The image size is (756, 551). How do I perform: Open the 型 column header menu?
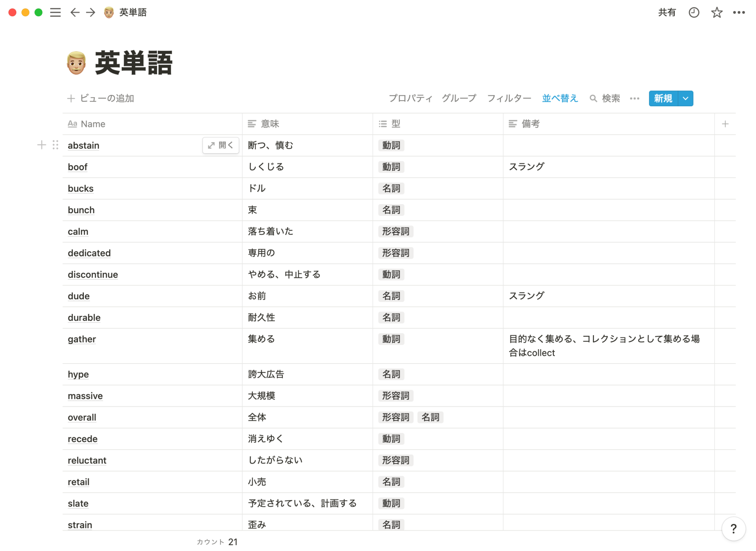[395, 124]
